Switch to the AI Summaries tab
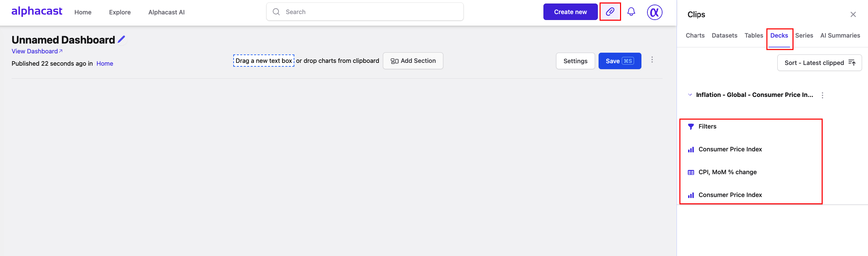Viewport: 868px width, 256px height. click(x=840, y=35)
